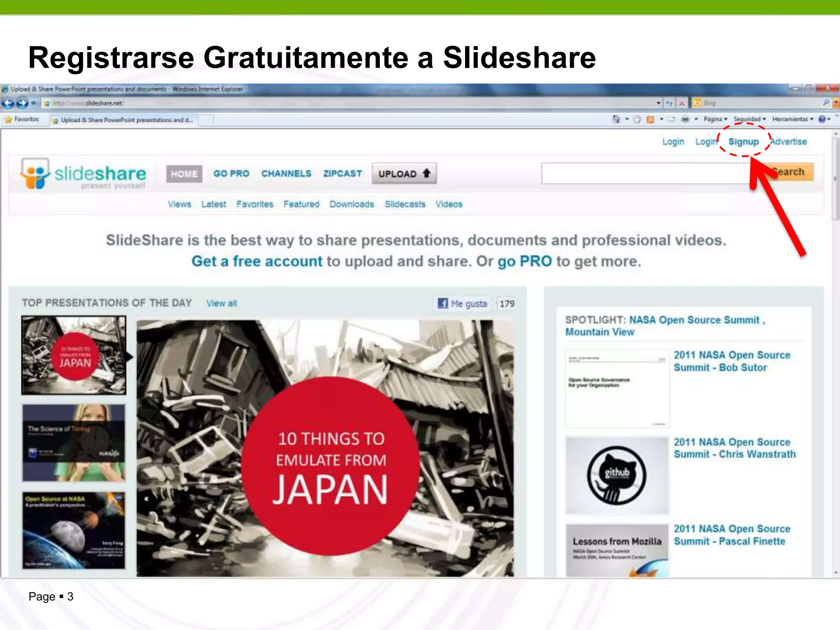
Task: Open the CHANNELS navigation item
Action: coord(286,174)
